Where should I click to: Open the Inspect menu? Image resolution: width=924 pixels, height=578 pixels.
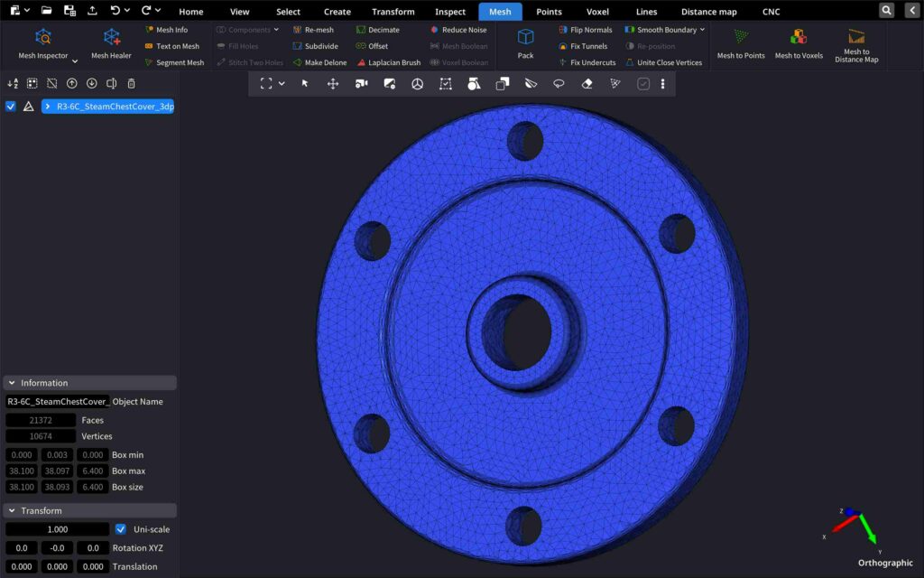449,11
